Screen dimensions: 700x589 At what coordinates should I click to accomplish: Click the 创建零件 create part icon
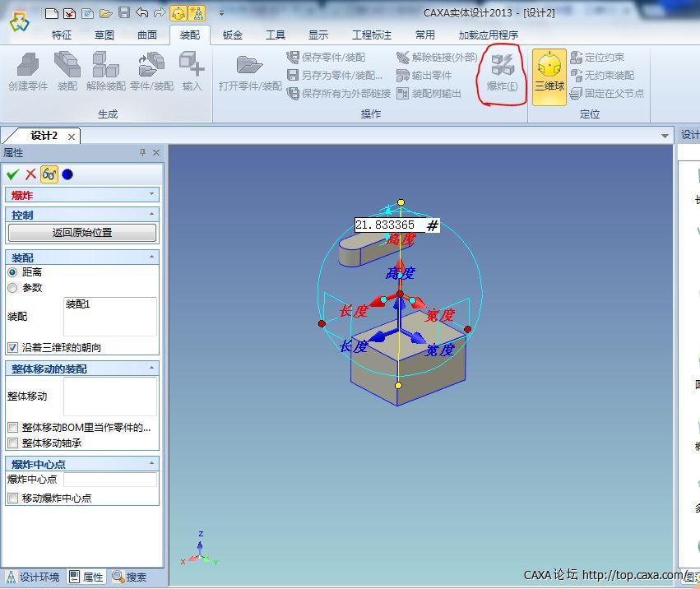tap(28, 70)
